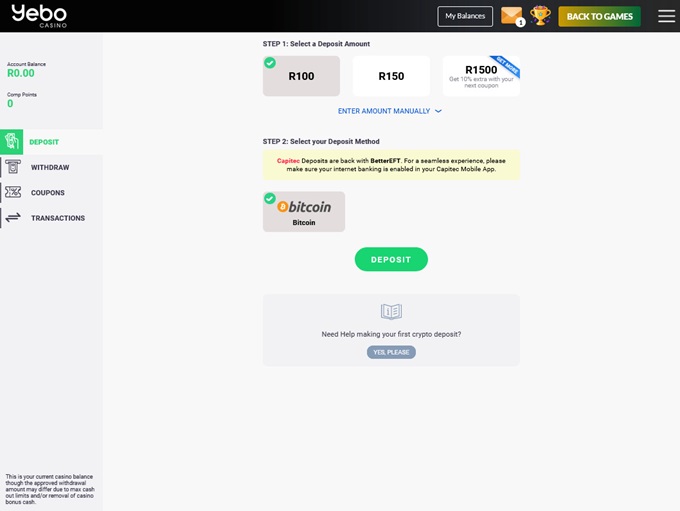This screenshot has width=680, height=511.
Task: Click the Coupons ticket icon
Action: (13, 192)
